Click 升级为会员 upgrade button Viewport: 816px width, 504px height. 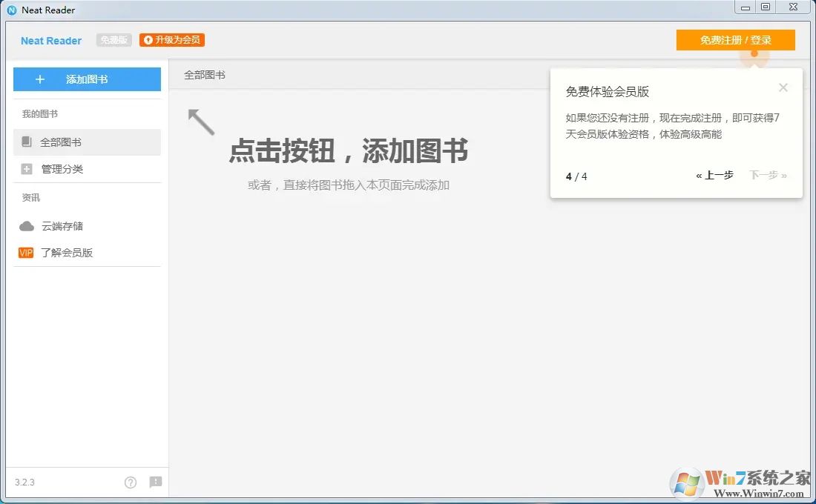[x=172, y=40]
